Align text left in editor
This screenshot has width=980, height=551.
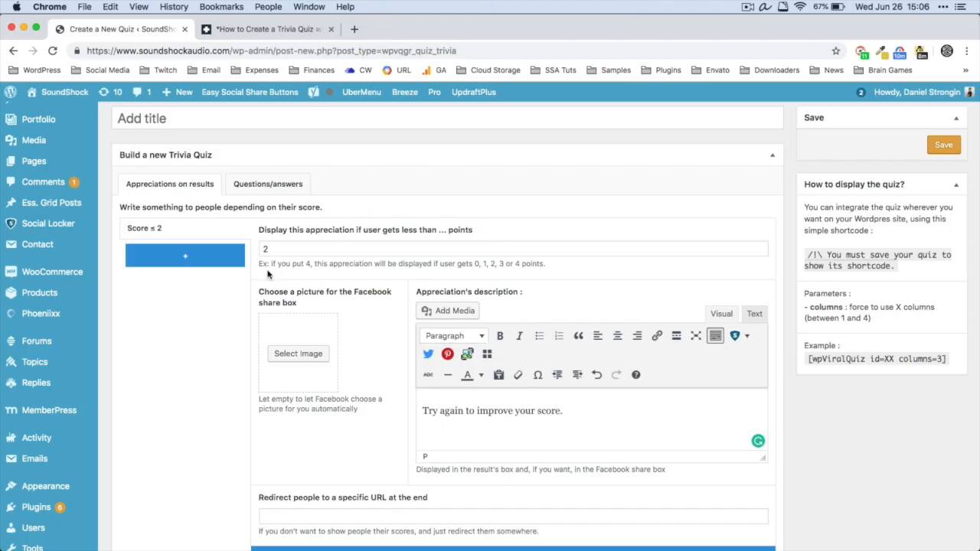(598, 336)
